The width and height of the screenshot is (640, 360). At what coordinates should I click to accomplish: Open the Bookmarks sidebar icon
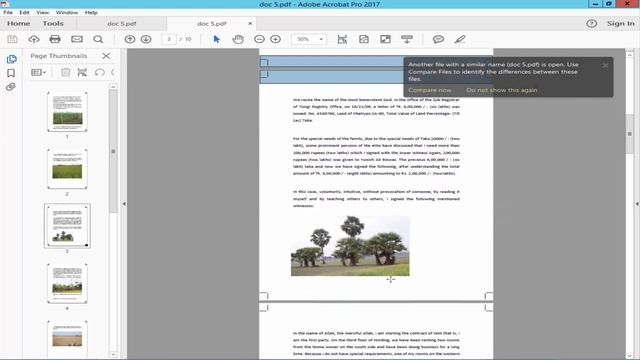click(11, 73)
